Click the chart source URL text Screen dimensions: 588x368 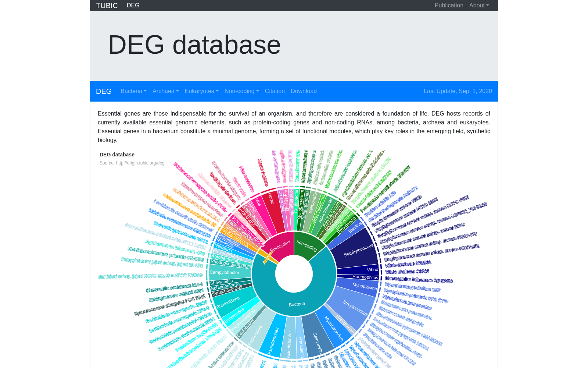(132, 163)
